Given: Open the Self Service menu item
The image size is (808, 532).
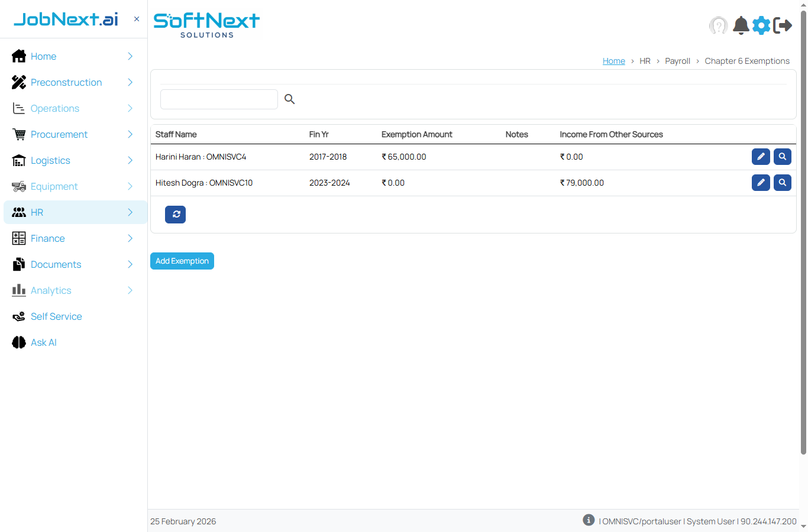Looking at the screenshot, I should click(x=56, y=316).
